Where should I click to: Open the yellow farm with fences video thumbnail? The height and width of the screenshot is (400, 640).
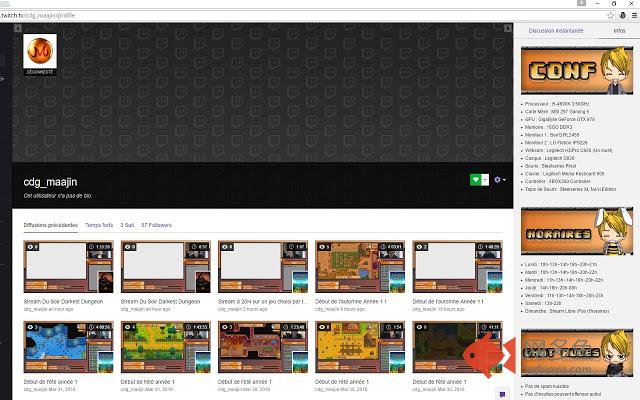(360, 347)
